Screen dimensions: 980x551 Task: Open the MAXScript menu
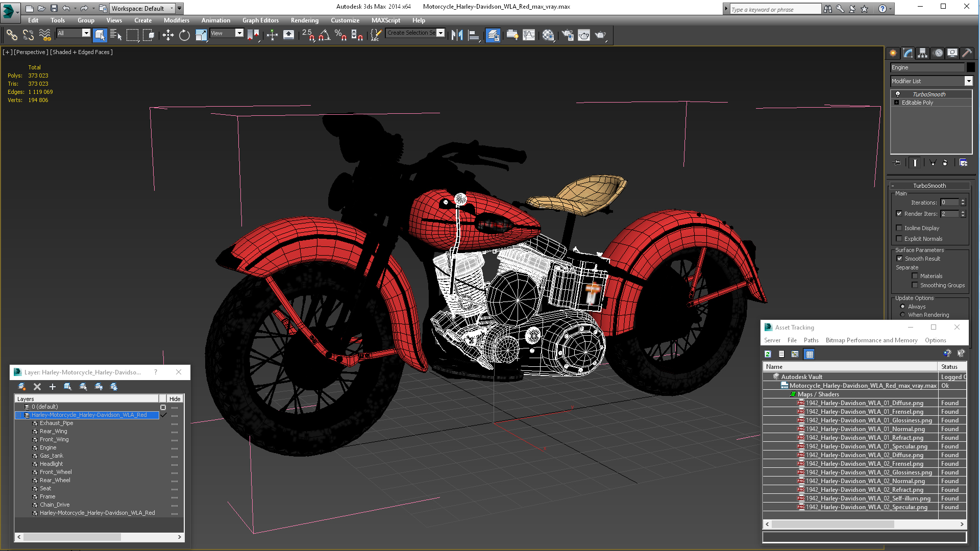(385, 20)
